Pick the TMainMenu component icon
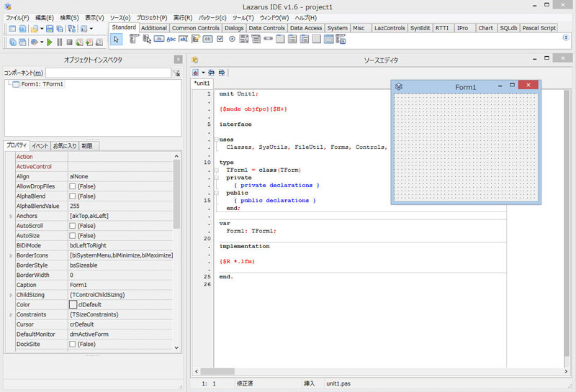 click(x=134, y=39)
